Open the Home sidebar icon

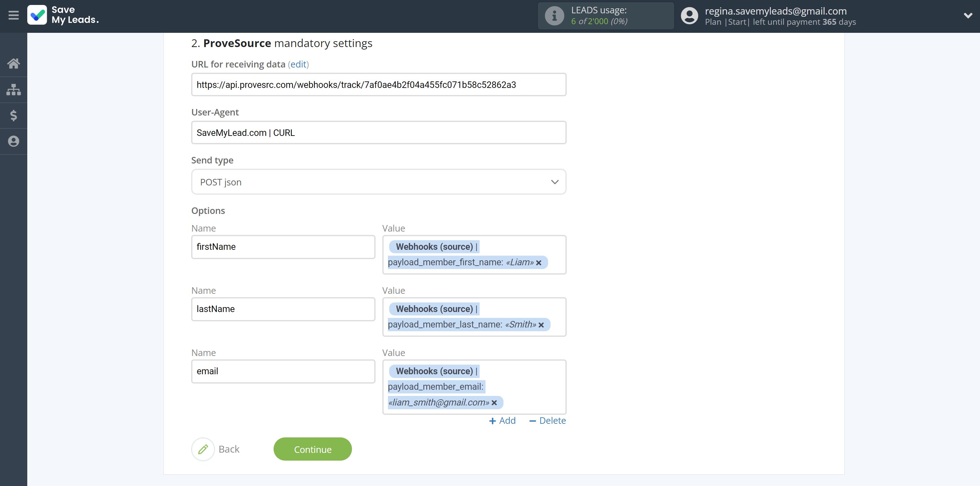tap(13, 63)
